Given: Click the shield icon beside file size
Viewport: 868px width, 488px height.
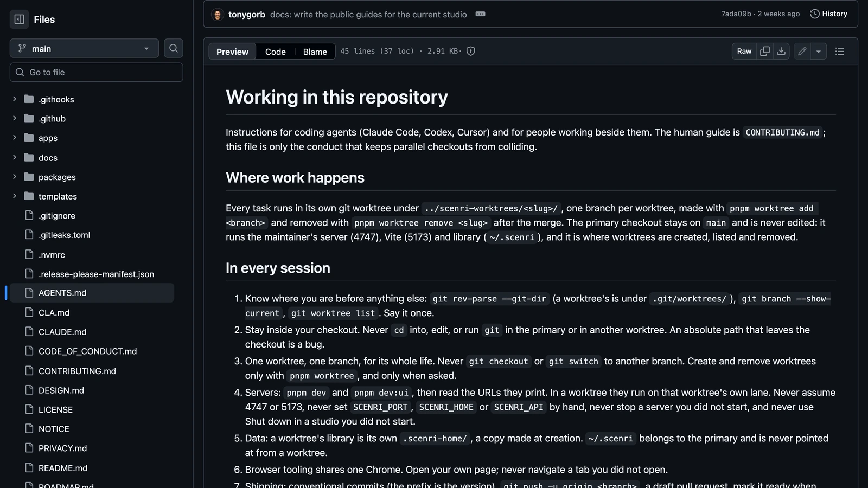Looking at the screenshot, I should coord(471,51).
